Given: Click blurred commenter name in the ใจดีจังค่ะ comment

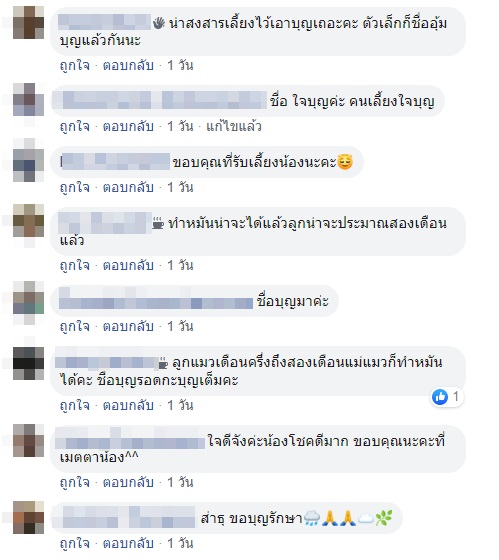Looking at the screenshot, I should (130, 441).
